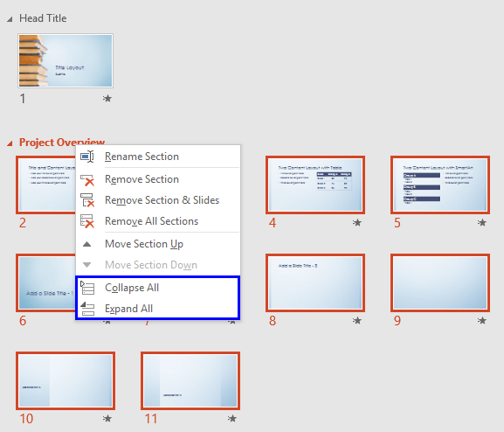Click the Remove Section & Slides icon

(x=87, y=200)
